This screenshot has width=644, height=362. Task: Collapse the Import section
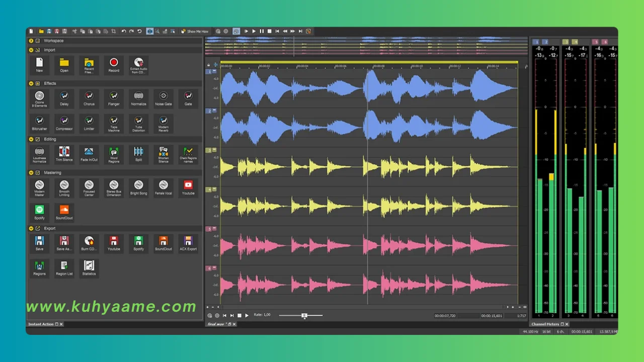coord(31,50)
